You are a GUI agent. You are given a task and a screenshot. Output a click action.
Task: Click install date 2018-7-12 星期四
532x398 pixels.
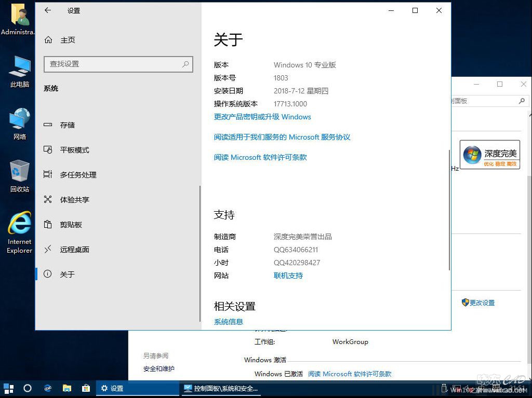[x=301, y=91]
